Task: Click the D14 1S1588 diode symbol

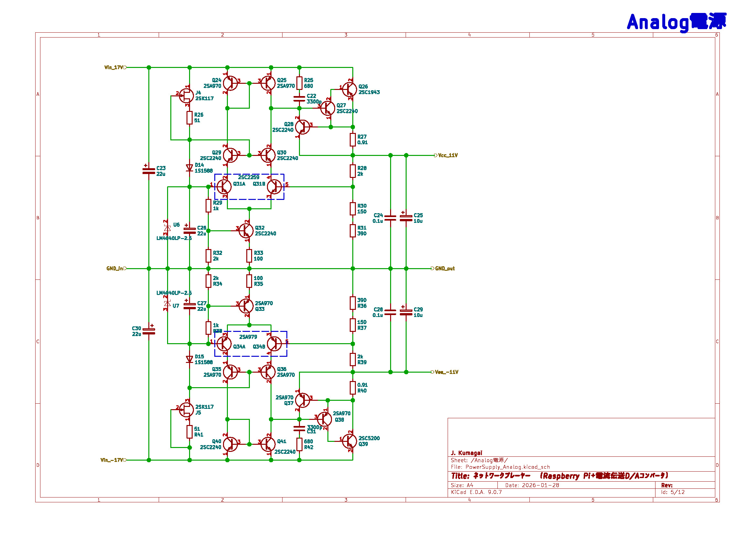Action: 189,168
